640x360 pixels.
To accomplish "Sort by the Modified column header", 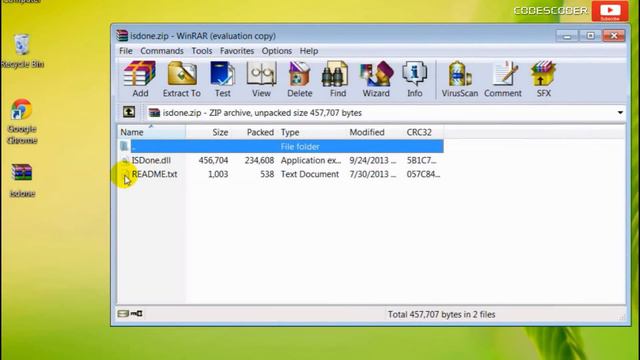I will [375, 132].
